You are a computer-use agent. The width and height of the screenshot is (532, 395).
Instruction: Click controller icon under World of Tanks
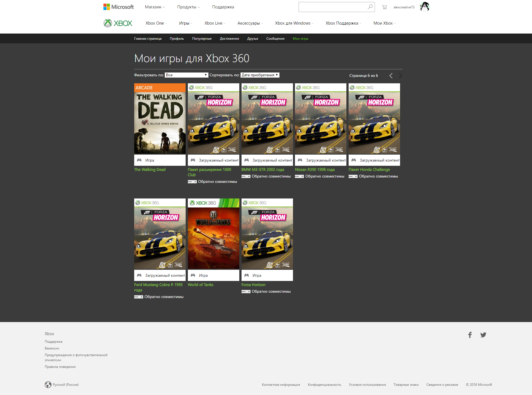193,275
